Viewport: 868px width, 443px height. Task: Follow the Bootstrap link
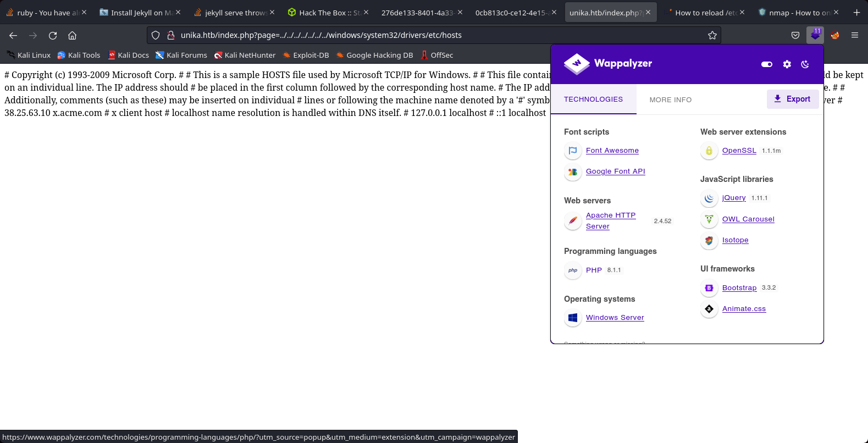739,288
